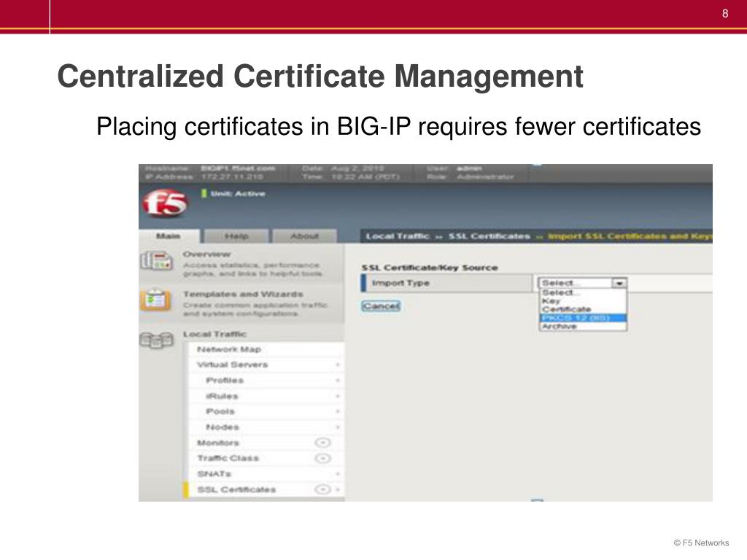Open Traffic Class menu entry
This screenshot has width=747, height=560.
(x=228, y=459)
